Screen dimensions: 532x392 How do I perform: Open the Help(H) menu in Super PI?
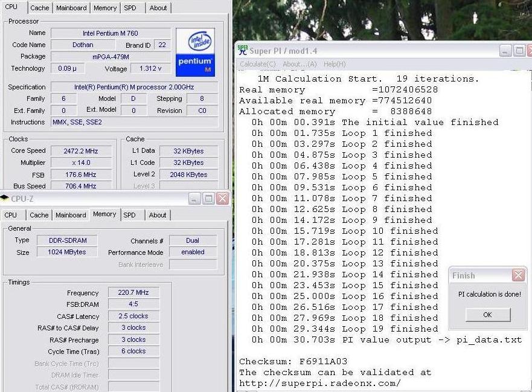point(335,64)
